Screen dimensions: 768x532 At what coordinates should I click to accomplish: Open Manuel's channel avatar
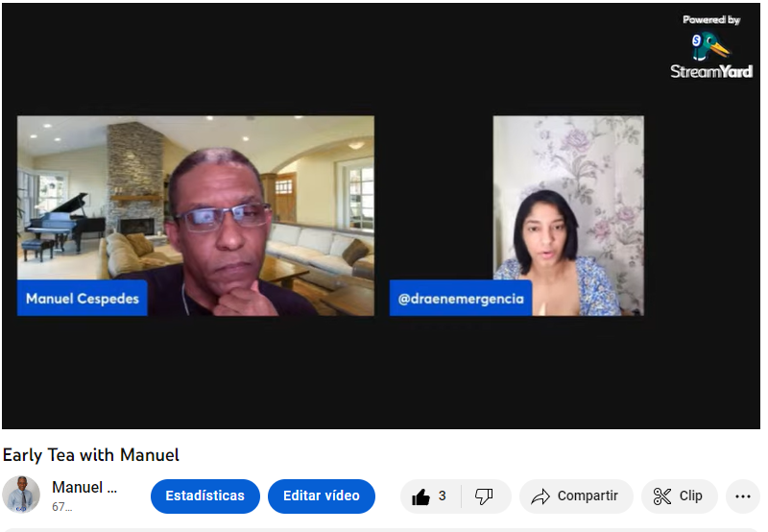pos(21,495)
